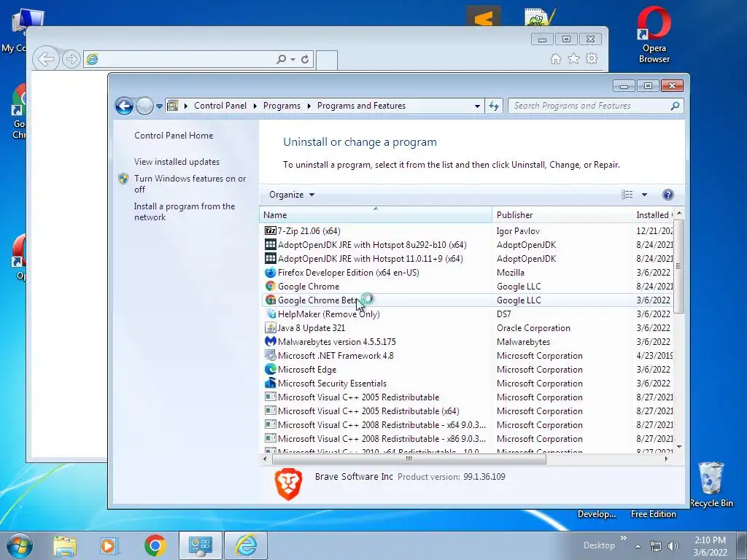Click the Firefox Developer Edition icon
Screen dimensions: 747x560
click(270, 273)
